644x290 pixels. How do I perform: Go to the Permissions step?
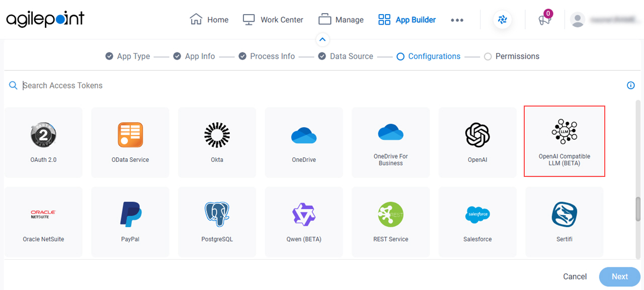coord(512,56)
